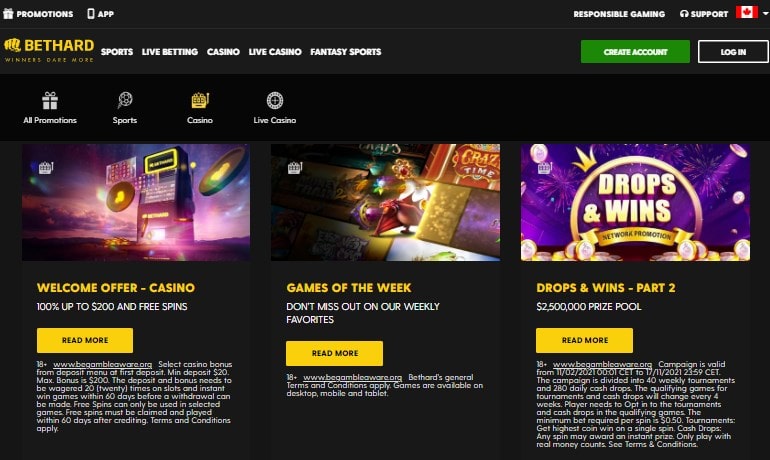Click the Log In button
Screen dimensions: 770x460
tap(733, 52)
